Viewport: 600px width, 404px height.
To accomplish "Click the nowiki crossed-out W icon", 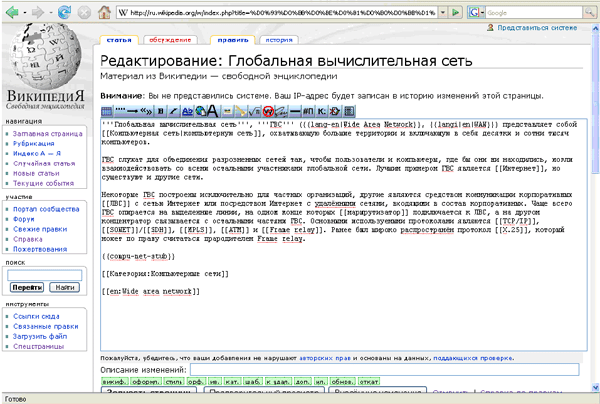I will click(x=268, y=111).
